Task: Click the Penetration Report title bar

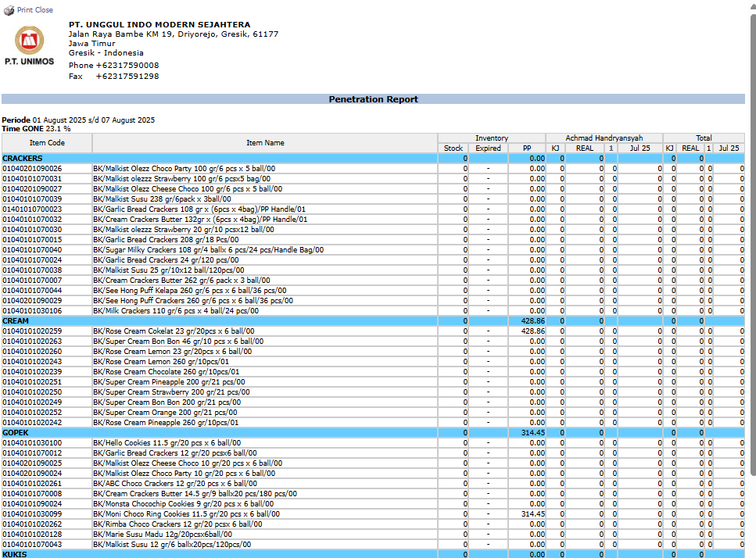Action: (x=373, y=99)
